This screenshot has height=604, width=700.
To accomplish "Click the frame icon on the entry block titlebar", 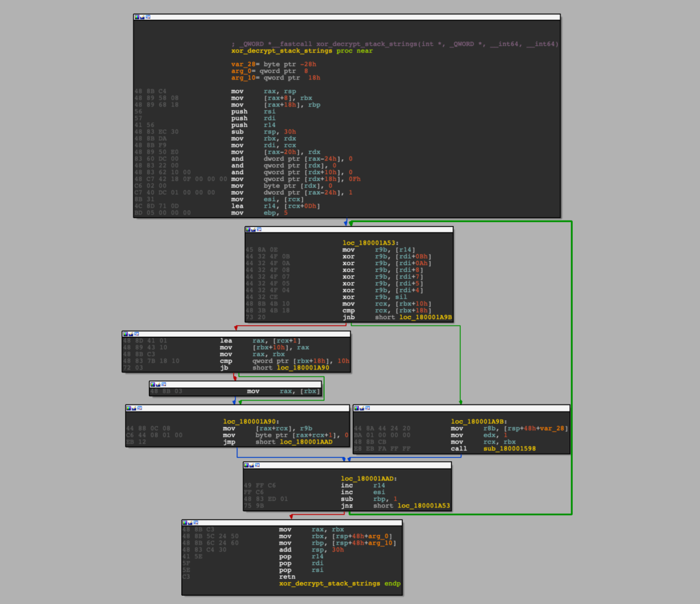I will [x=147, y=17].
